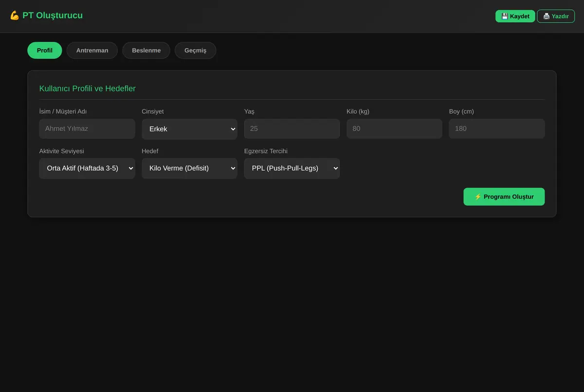Switch to the Profil tab
The image size is (584, 392).
(x=45, y=51)
